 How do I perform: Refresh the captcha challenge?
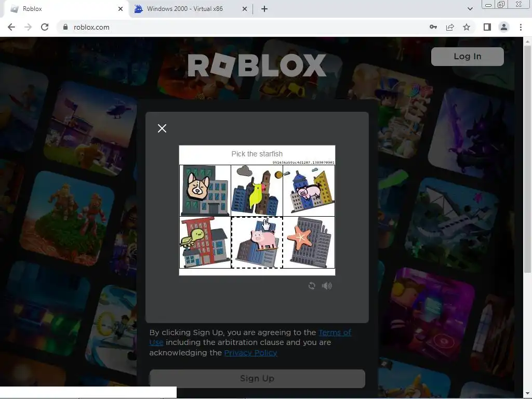312,286
